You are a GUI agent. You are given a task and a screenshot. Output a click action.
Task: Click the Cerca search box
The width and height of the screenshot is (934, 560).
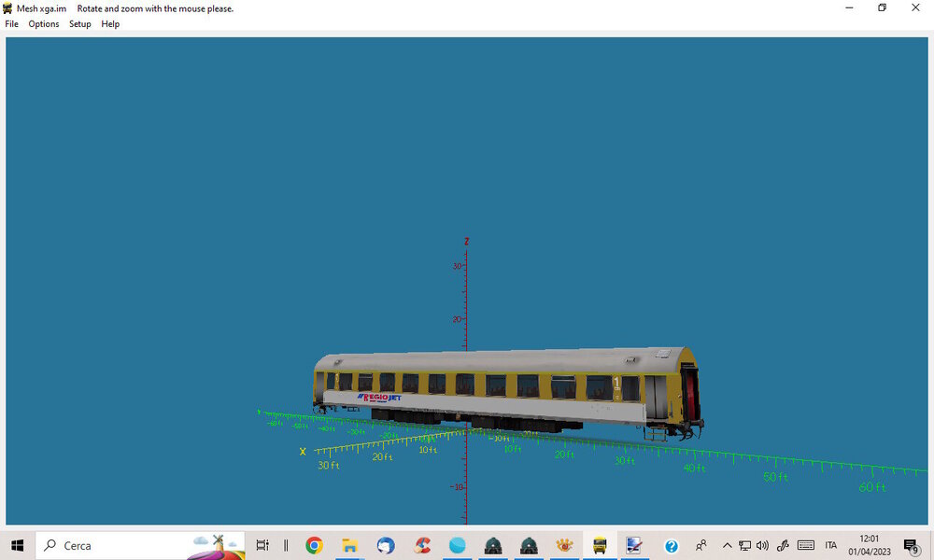coord(141,545)
